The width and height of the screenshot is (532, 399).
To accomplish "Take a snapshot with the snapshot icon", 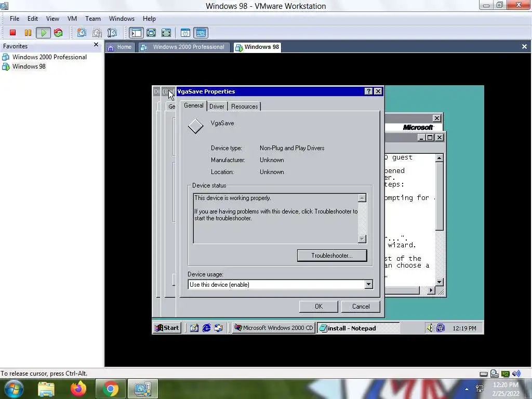I will pyautogui.click(x=82, y=33).
